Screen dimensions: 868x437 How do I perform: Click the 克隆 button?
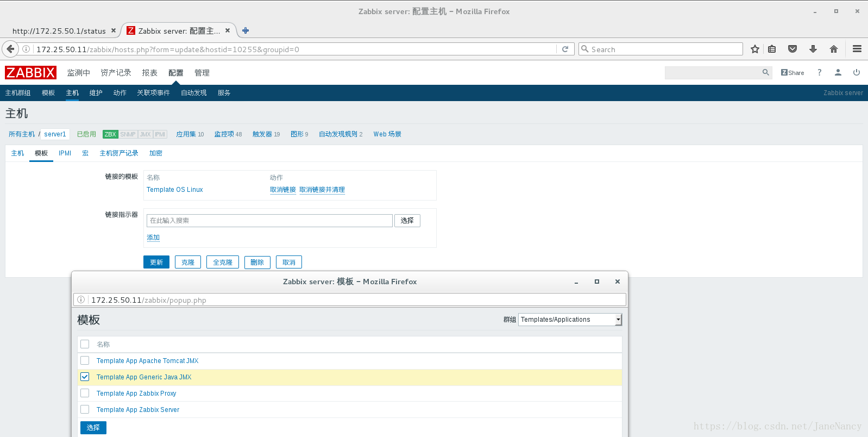pos(188,262)
